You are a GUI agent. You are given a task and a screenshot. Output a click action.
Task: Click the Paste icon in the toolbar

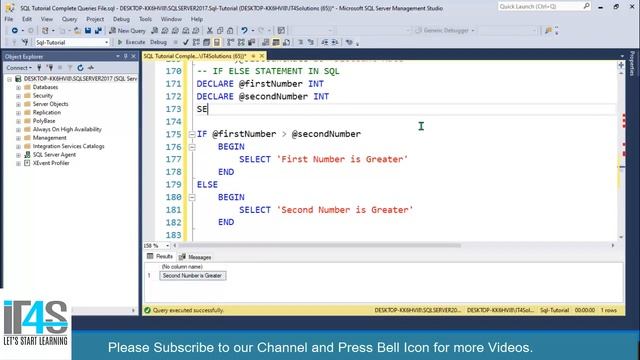[230, 31]
